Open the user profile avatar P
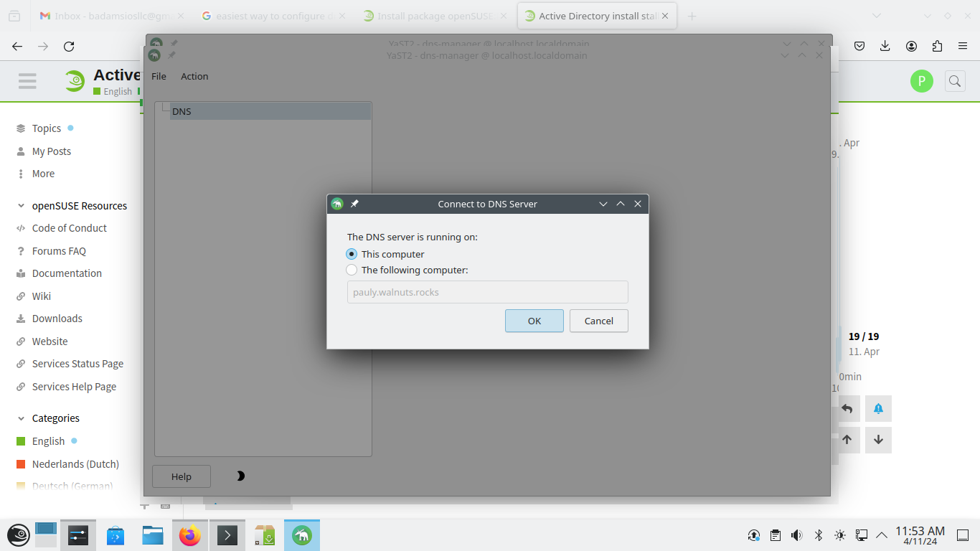 922,81
